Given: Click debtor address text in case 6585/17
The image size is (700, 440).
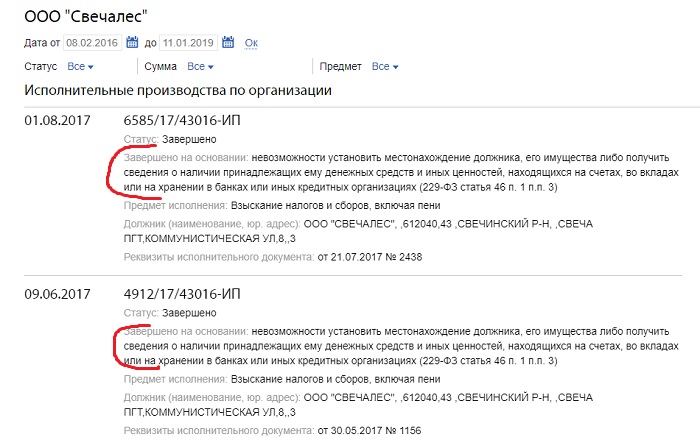Looking at the screenshot, I should tap(358, 231).
